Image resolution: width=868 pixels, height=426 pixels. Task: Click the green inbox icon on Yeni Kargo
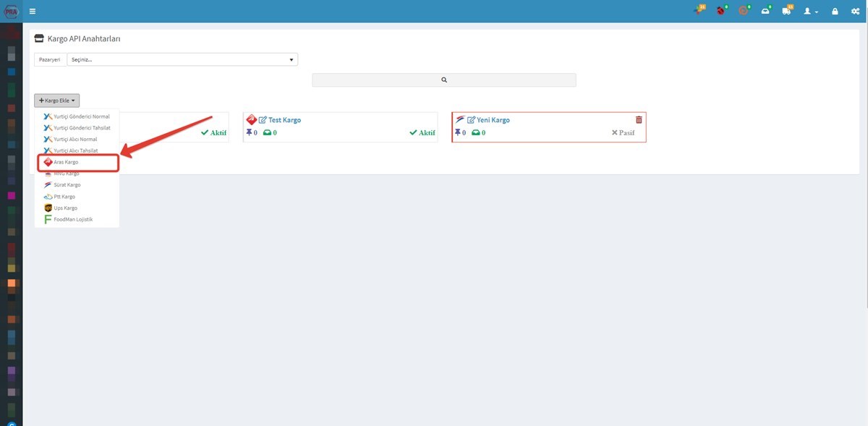(475, 133)
